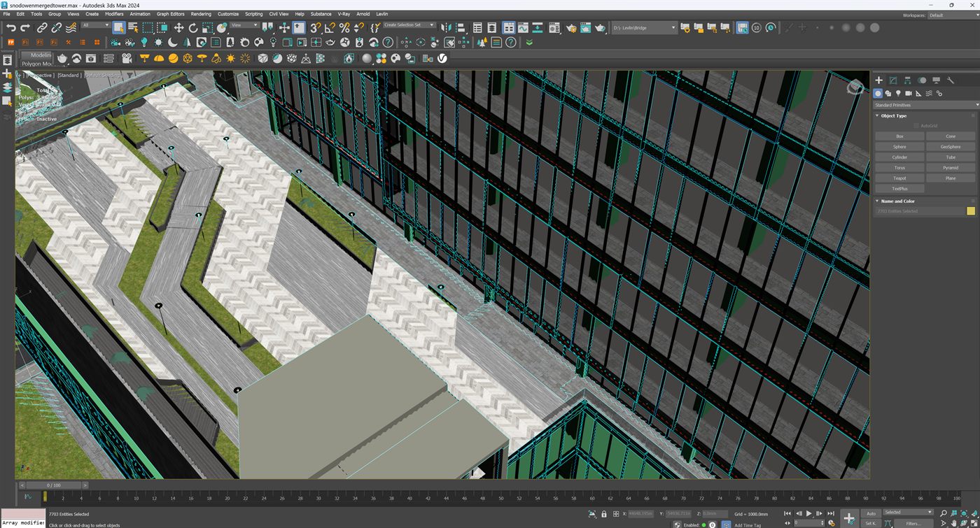Viewport: 980px width, 528px height.
Task: Open the key Filters... button
Action: click(x=913, y=523)
